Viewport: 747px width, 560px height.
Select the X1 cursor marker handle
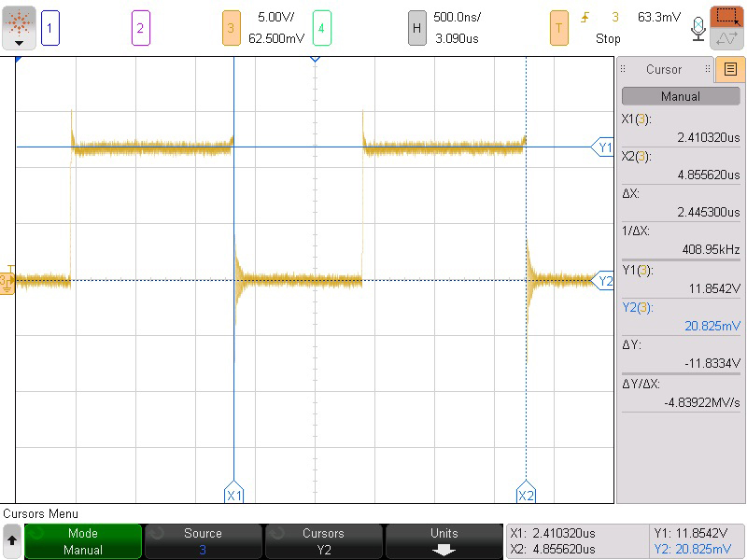click(x=233, y=495)
